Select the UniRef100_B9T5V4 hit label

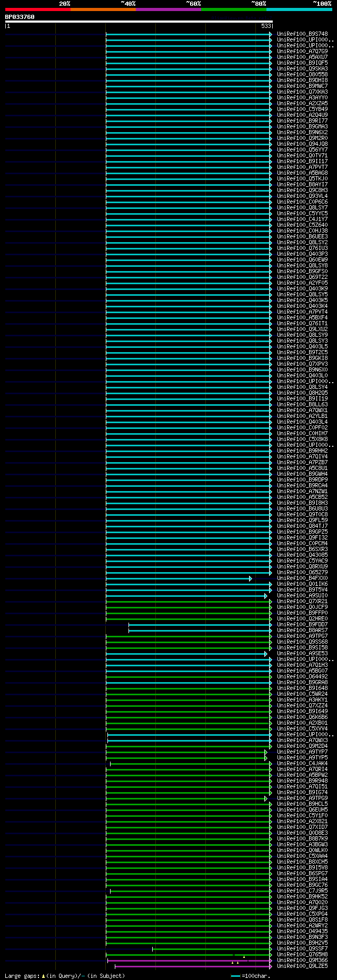point(302,590)
